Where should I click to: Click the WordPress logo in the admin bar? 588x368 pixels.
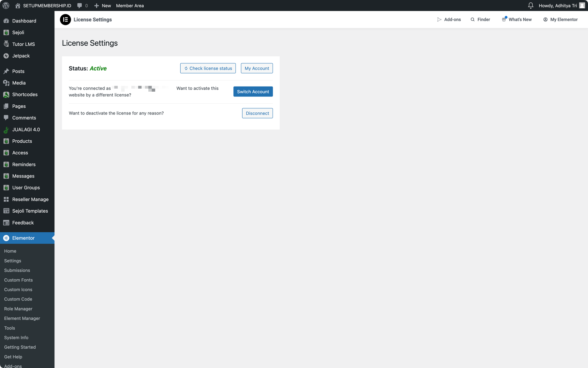(x=5, y=5)
